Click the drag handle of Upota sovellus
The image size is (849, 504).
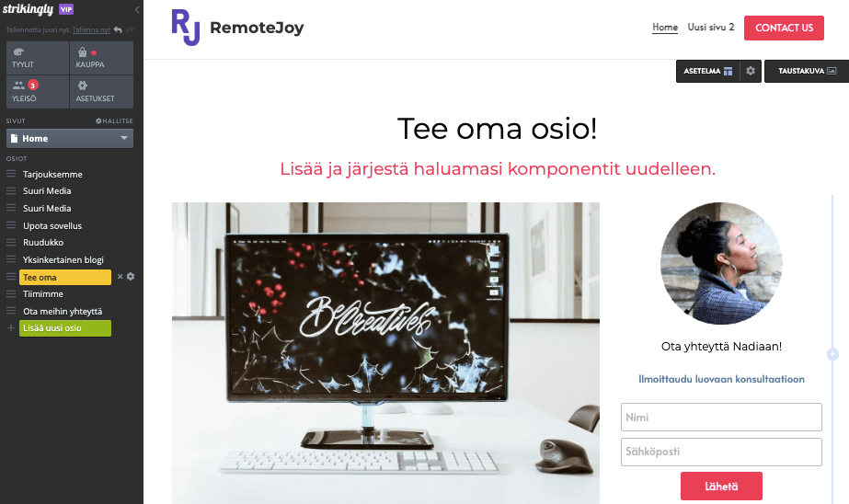tap(11, 225)
